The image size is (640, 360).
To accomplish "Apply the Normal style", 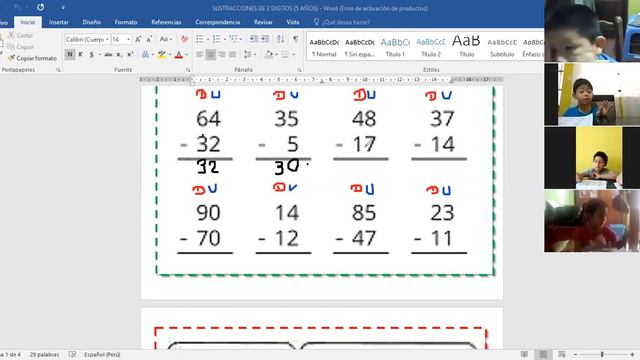I will point(324,47).
